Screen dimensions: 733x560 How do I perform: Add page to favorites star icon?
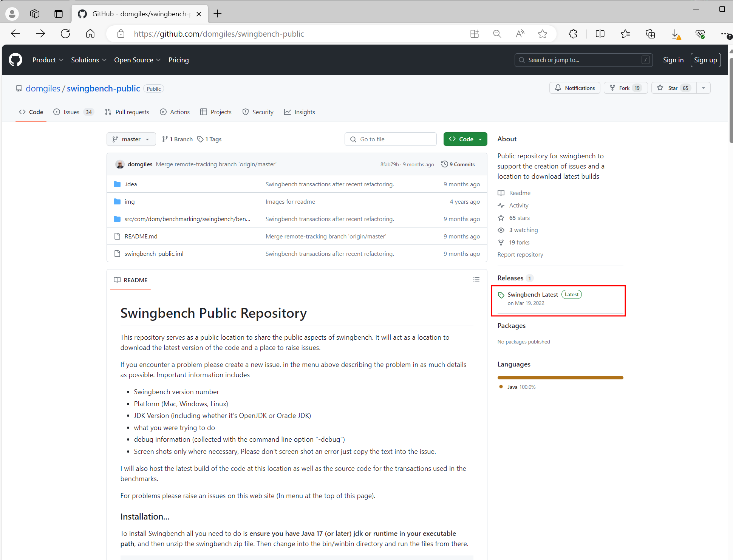(x=543, y=34)
